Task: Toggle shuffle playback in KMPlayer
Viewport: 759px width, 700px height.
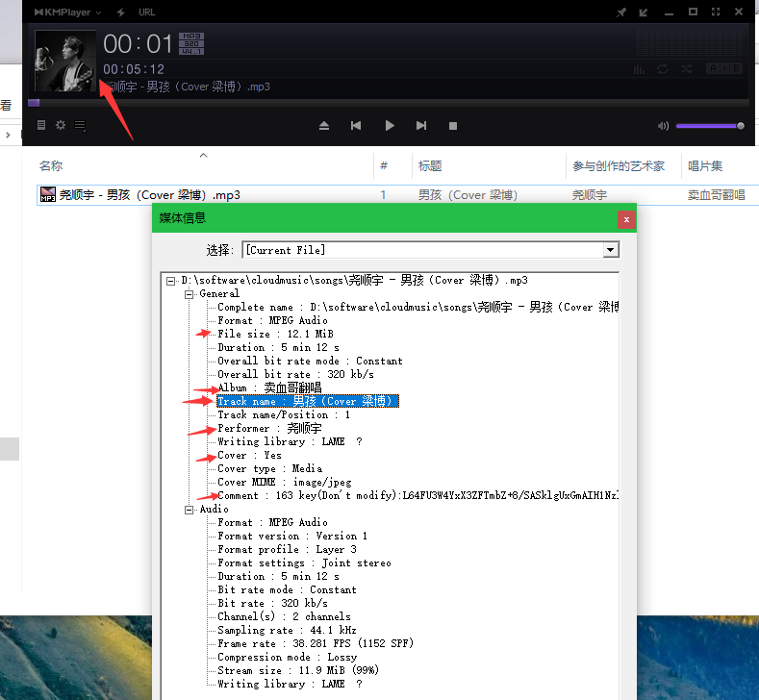Action: click(x=687, y=69)
